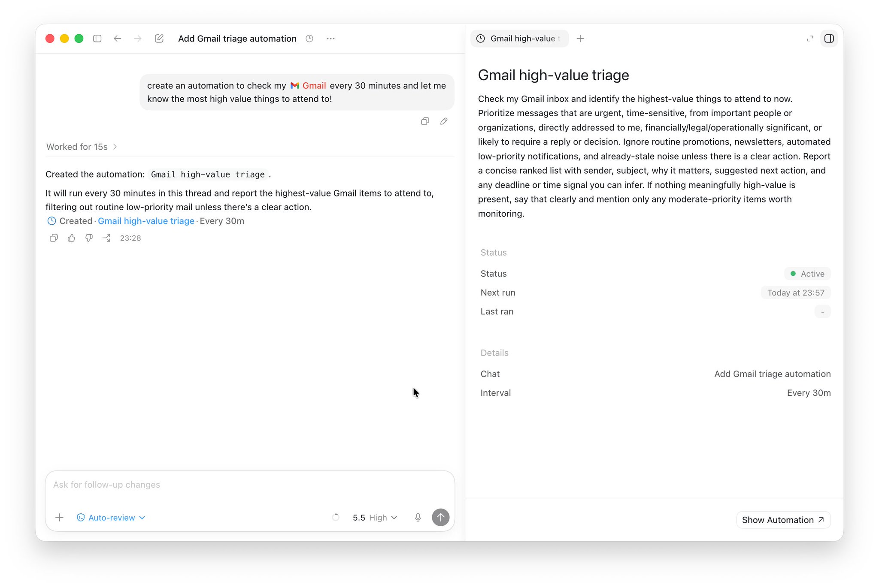Add attachment with the plus icon
This screenshot has height=588, width=879.
click(60, 518)
